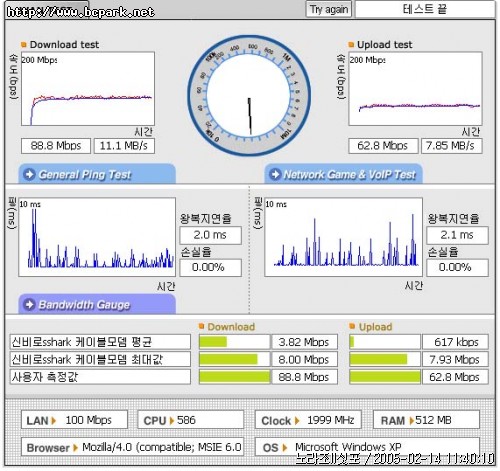
Task: Click the Try again button
Action: coord(329,9)
